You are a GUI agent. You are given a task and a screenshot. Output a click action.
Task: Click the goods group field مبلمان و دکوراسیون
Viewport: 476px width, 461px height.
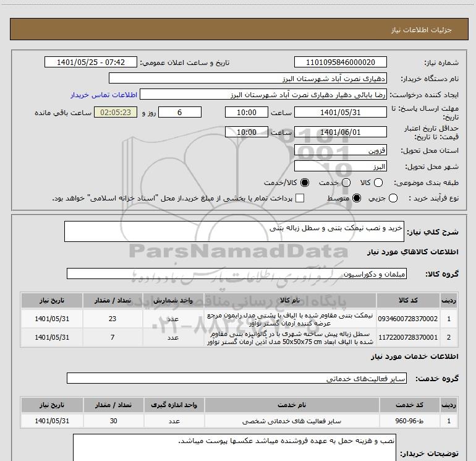237,274
